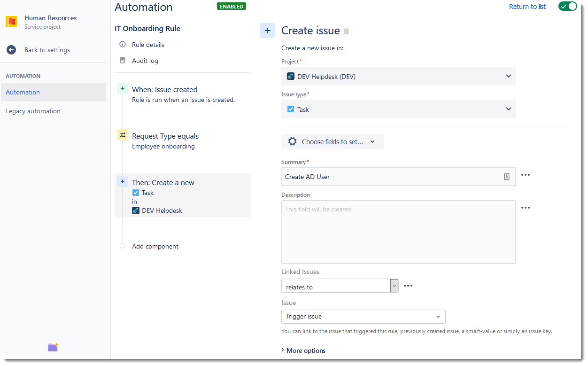The height and width of the screenshot is (366, 588).
Task: Click the shuffle icon for Request Type condition
Action: click(123, 135)
